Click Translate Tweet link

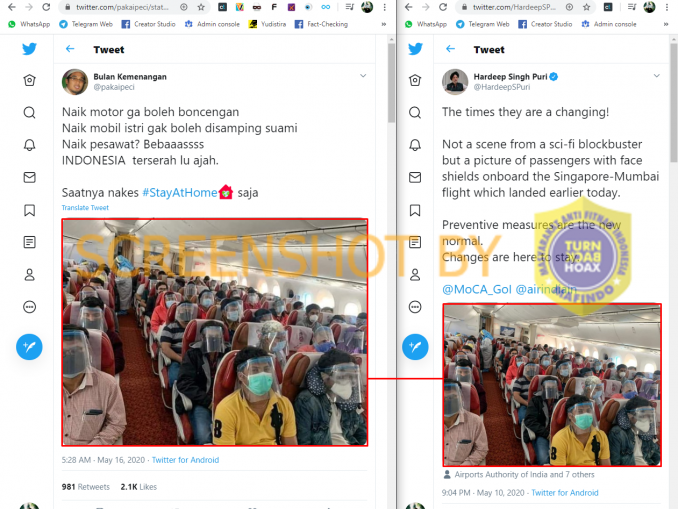pyautogui.click(x=85, y=208)
